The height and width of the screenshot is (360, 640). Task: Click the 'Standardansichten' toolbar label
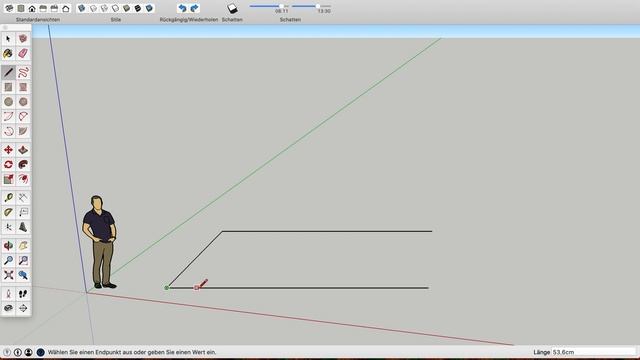tap(38, 20)
